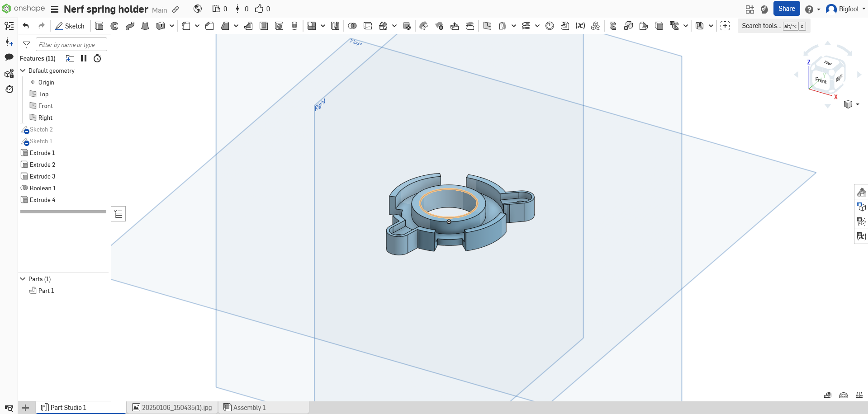Open the App Store icon in header

coord(749,9)
